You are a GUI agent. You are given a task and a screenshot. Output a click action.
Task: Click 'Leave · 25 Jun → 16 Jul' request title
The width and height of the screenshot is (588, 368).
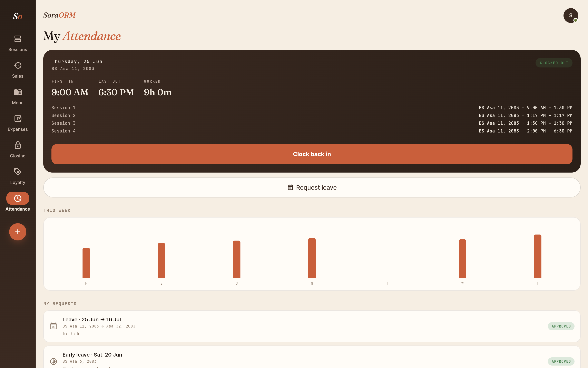tap(92, 319)
